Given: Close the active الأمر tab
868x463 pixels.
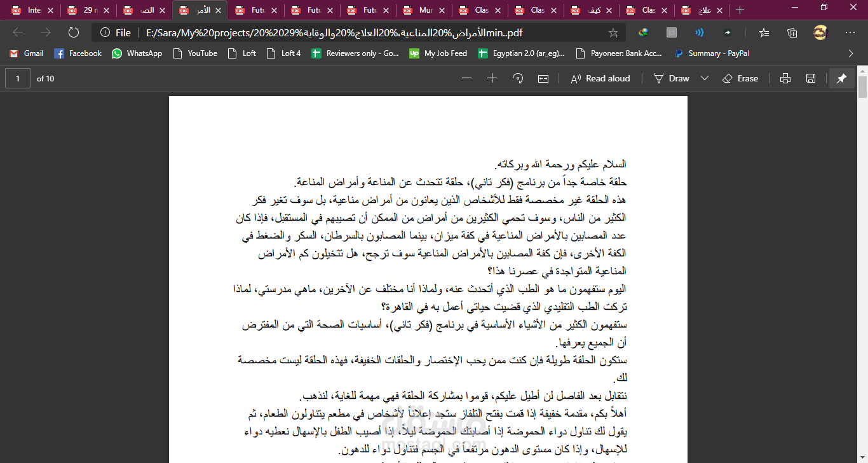Looking at the screenshot, I should tap(219, 10).
